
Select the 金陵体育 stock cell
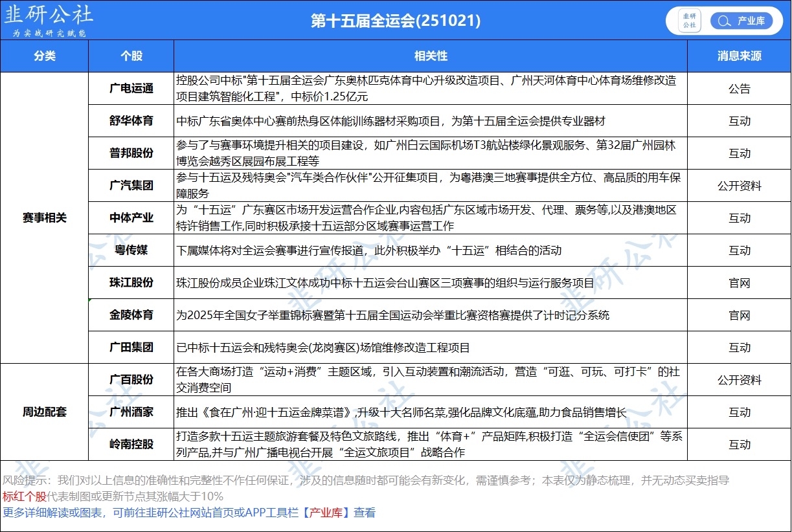[131, 315]
